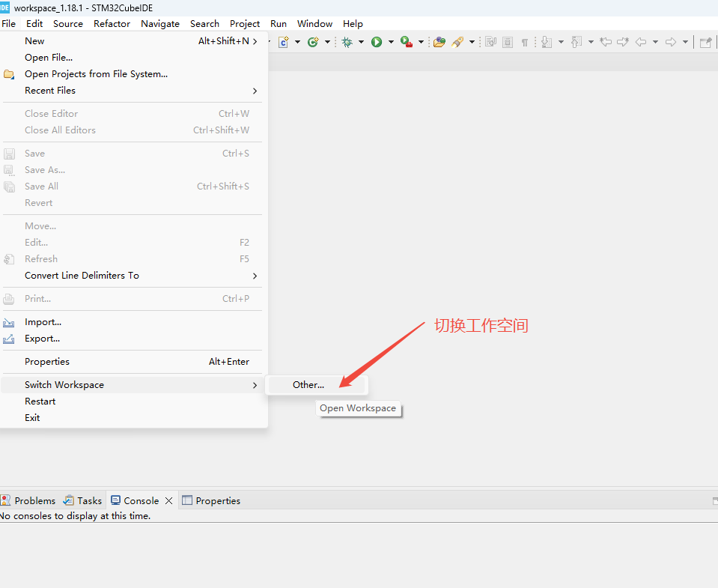
Task: Open the Project menu
Action: (245, 24)
